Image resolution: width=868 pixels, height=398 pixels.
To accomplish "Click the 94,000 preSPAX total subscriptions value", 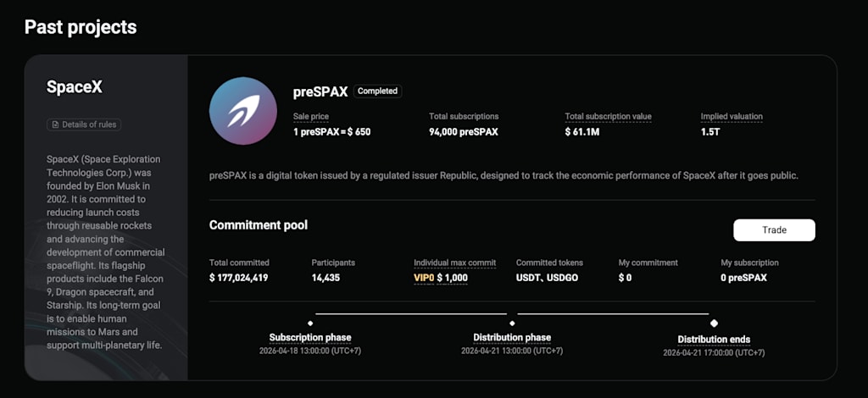I will tap(464, 132).
